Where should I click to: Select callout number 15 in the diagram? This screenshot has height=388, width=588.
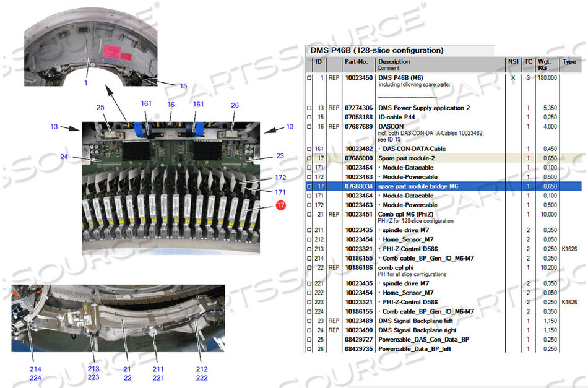coord(183,86)
